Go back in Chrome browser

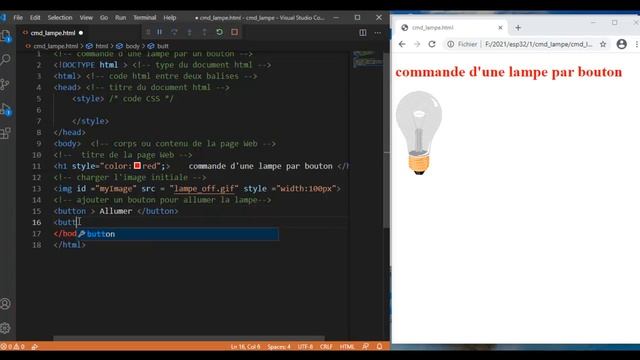coord(402,44)
